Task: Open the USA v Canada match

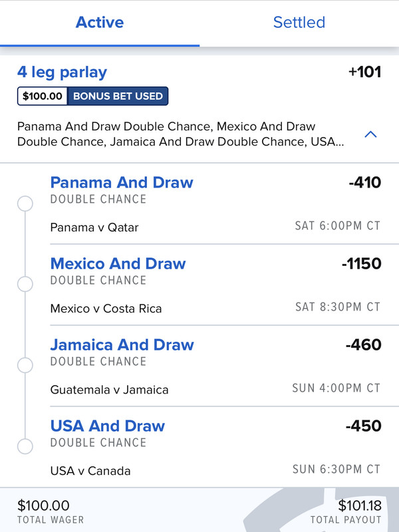Action: 90,471
